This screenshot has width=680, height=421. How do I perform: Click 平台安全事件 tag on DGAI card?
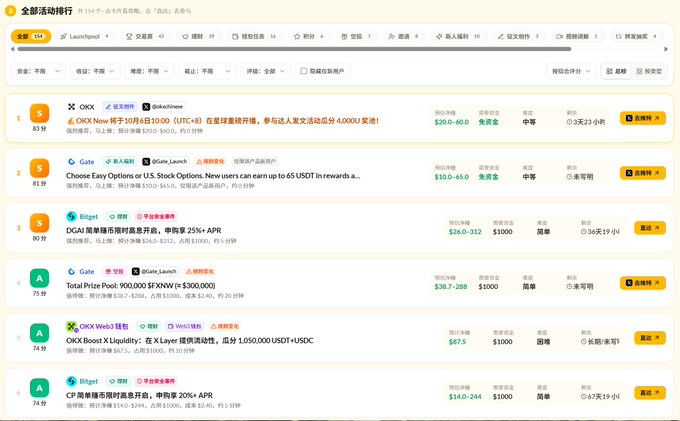coord(156,216)
